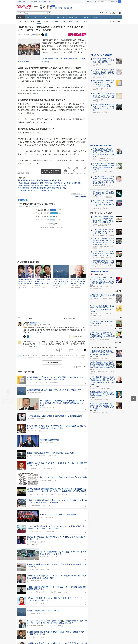Open settings with the gear icon
Screen dimensions: 138x644
[120, 13]
